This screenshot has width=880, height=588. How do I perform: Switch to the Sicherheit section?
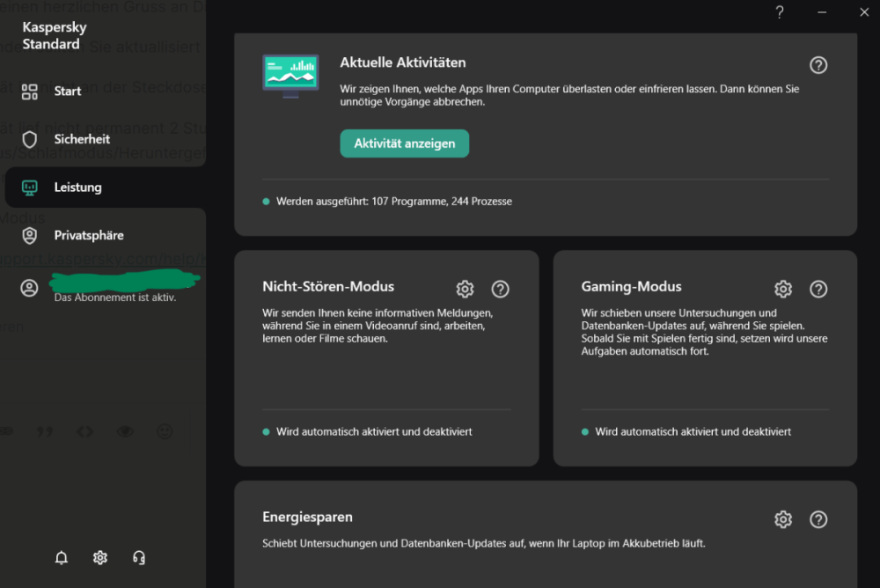pos(82,139)
